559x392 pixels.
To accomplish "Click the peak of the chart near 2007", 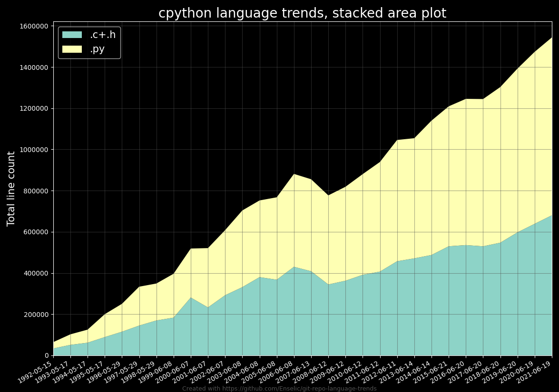I will (x=295, y=175).
